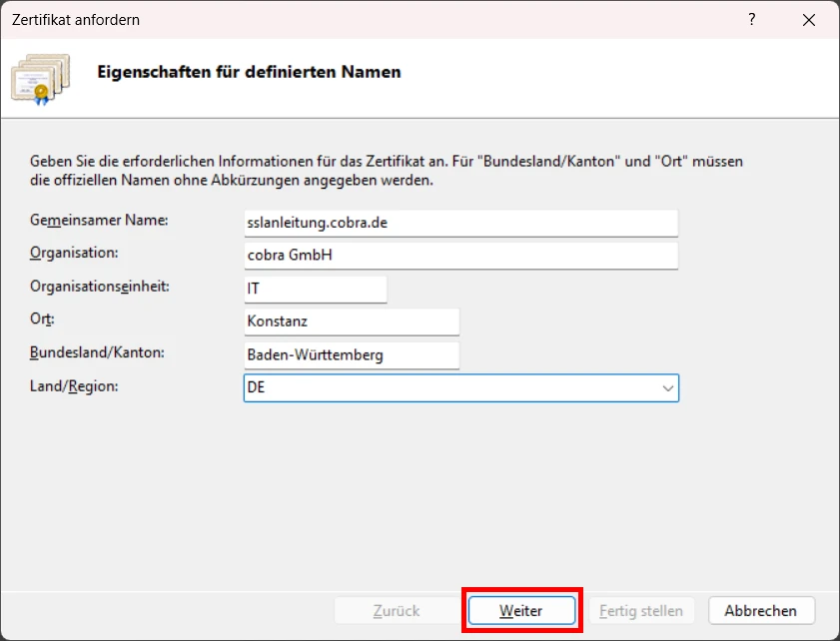This screenshot has height=641, width=840.
Task: Click the disabled Fertig stellen button
Action: (x=641, y=610)
